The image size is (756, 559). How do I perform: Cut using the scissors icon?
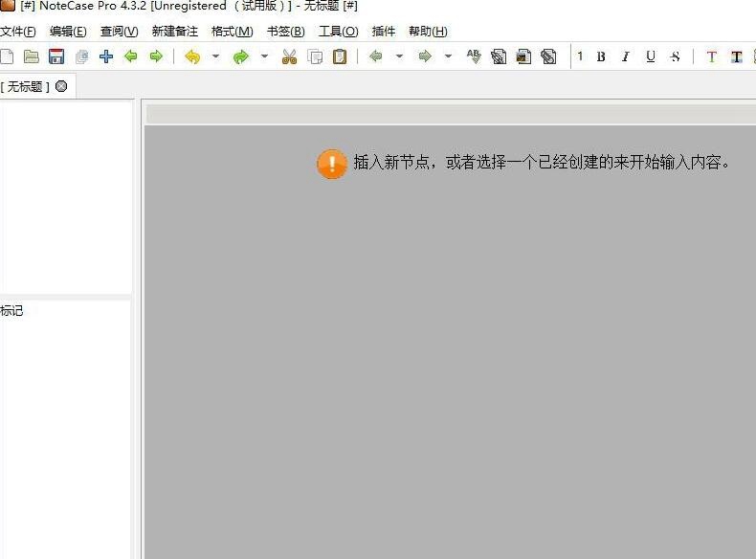coord(289,56)
